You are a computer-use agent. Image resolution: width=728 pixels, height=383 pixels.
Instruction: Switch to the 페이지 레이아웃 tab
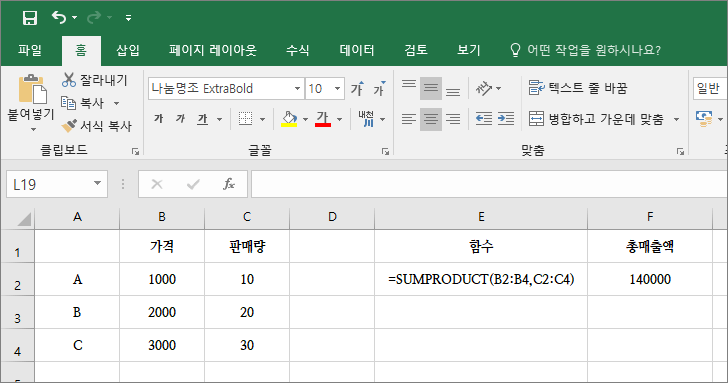pyautogui.click(x=213, y=50)
